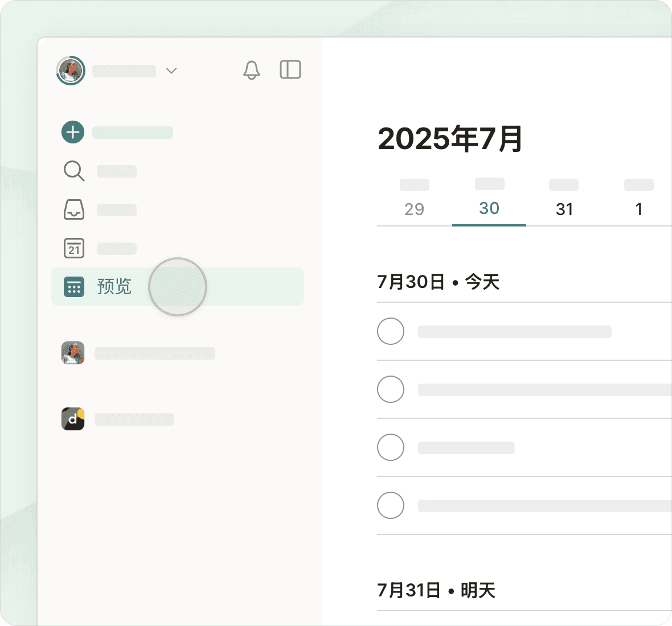Mark the third task as done
The width and height of the screenshot is (672, 626).
tap(391, 447)
